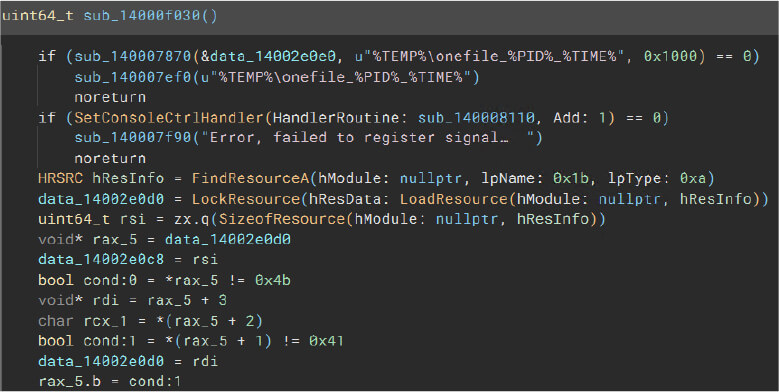Image resolution: width=779 pixels, height=392 pixels.
Task: Select the 0x41 constant in cond:1 line
Action: tap(326, 341)
